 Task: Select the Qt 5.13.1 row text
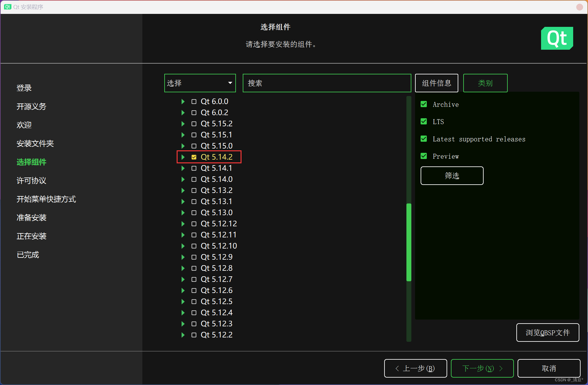tap(216, 202)
